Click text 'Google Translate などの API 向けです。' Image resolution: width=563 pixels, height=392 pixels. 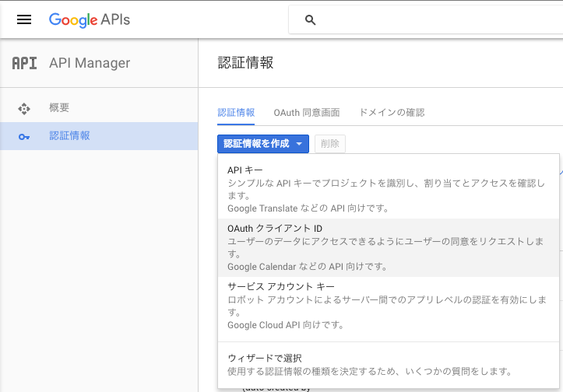click(x=308, y=208)
